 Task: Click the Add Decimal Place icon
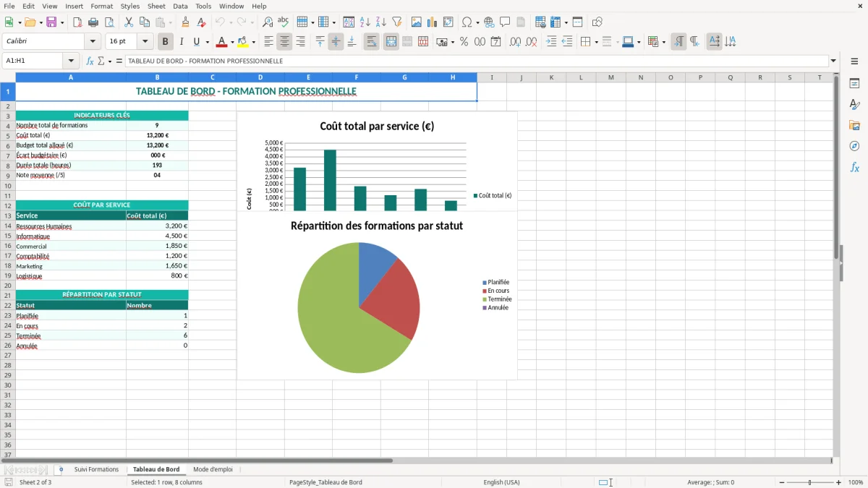[x=515, y=42]
